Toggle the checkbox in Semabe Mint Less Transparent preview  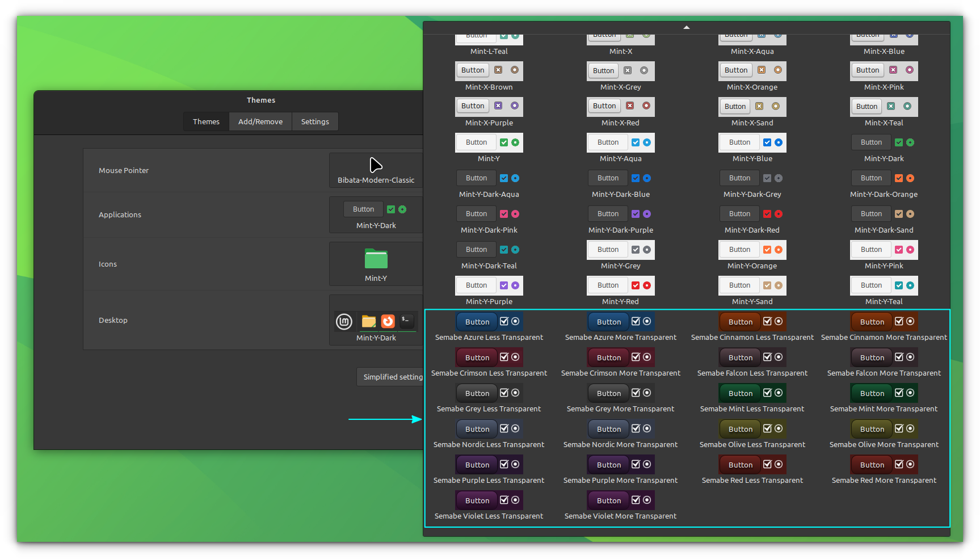click(767, 393)
